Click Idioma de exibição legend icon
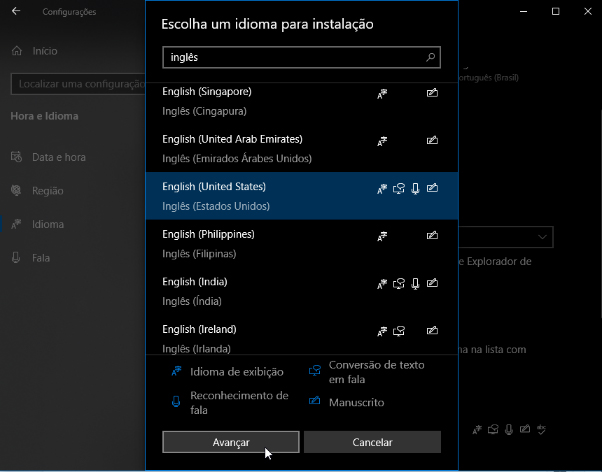 click(176, 371)
